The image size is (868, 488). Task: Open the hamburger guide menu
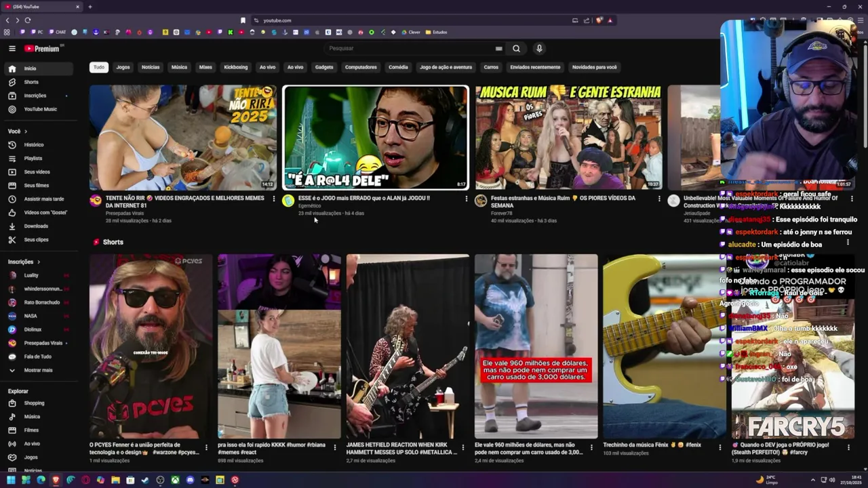pyautogui.click(x=12, y=48)
